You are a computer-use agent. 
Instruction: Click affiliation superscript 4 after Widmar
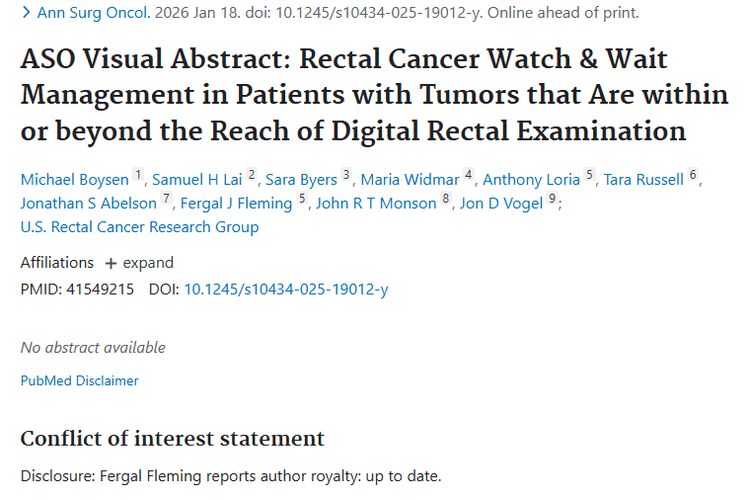click(469, 176)
